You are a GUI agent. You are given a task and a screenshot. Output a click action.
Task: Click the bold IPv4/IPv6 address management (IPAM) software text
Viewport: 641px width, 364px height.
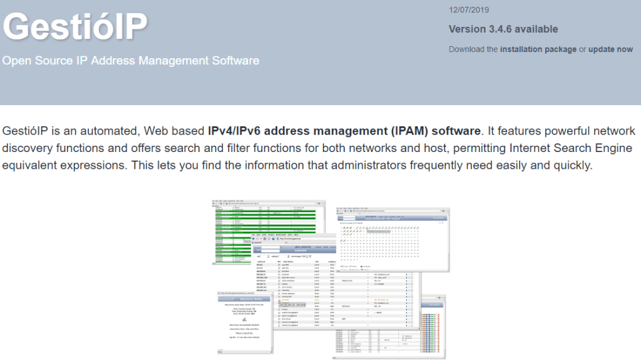pyautogui.click(x=344, y=131)
